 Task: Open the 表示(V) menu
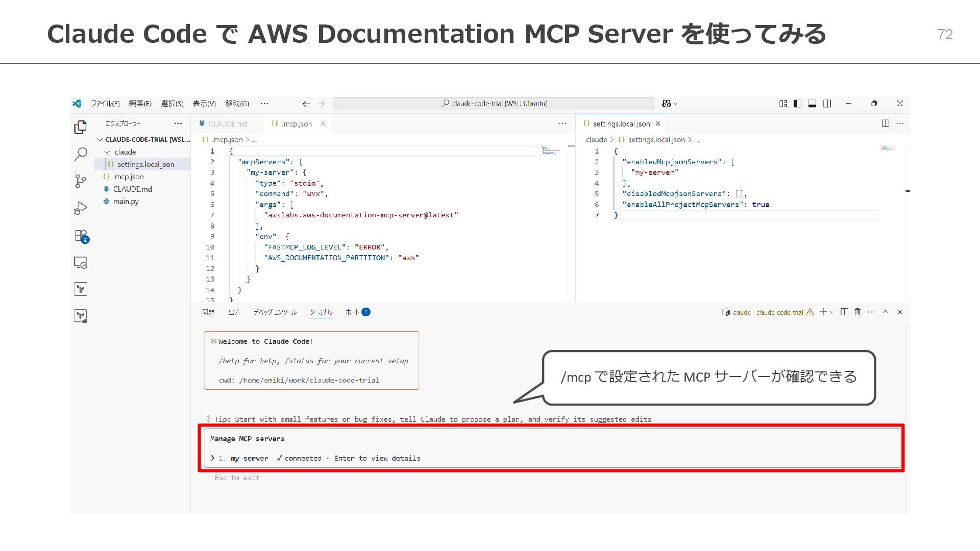tap(204, 104)
